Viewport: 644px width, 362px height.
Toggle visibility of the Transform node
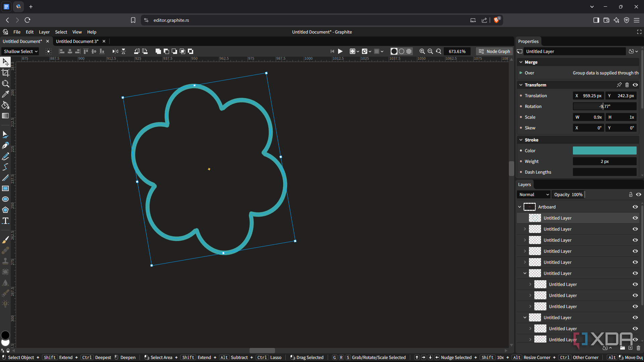[x=635, y=85]
